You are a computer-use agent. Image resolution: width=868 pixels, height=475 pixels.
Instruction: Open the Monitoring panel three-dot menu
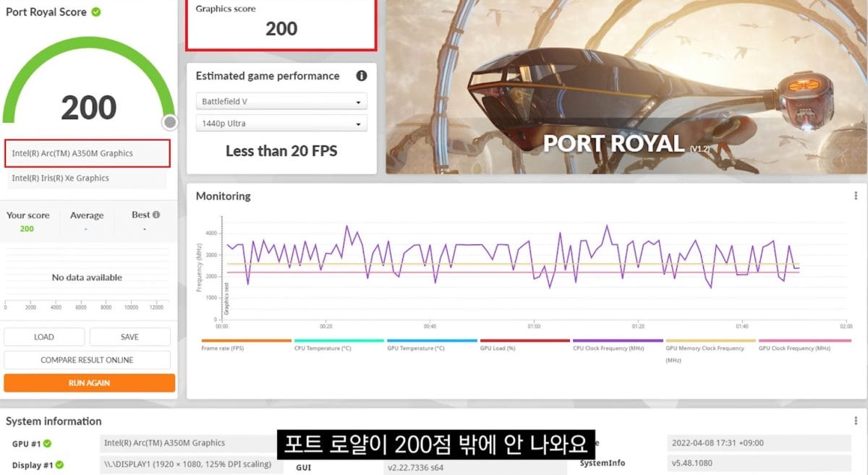click(x=856, y=196)
